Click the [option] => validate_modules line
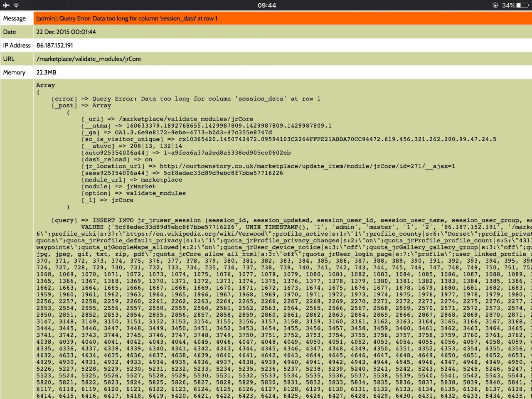This screenshot has width=532, height=399. (133, 193)
